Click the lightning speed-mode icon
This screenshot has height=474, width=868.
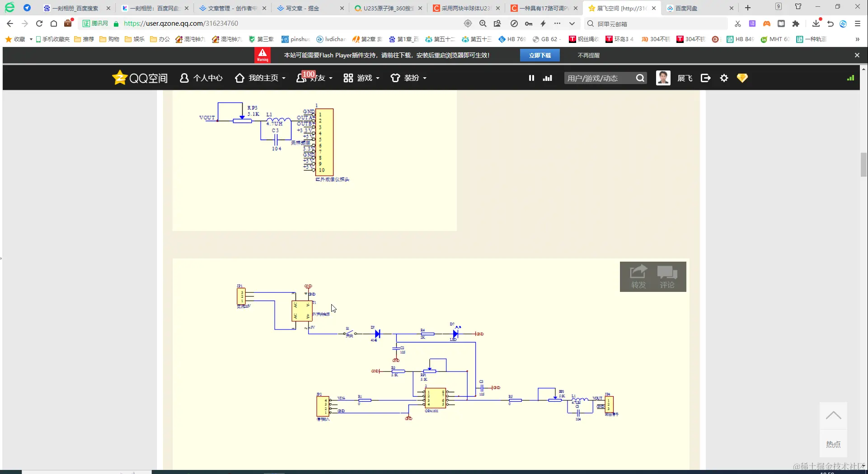pyautogui.click(x=543, y=23)
